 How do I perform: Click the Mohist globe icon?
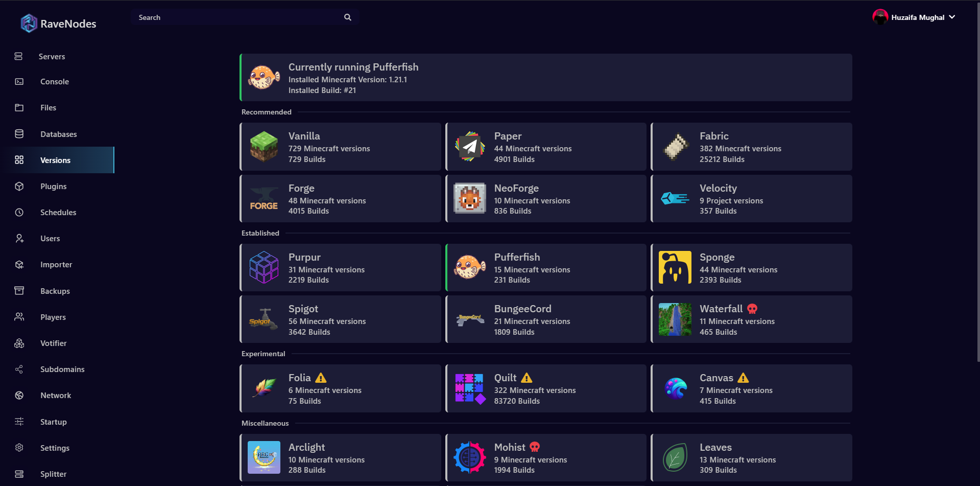point(470,457)
